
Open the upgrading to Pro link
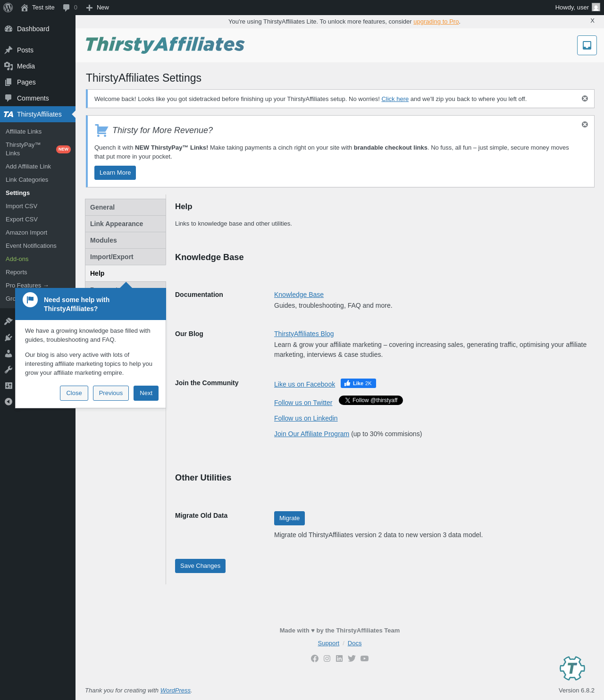click(436, 22)
